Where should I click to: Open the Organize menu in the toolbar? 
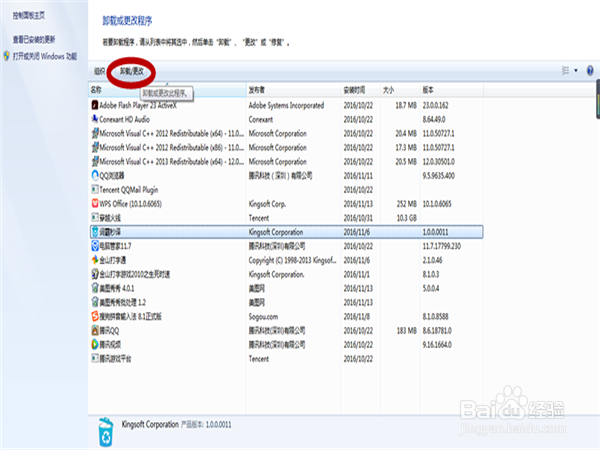tap(99, 71)
